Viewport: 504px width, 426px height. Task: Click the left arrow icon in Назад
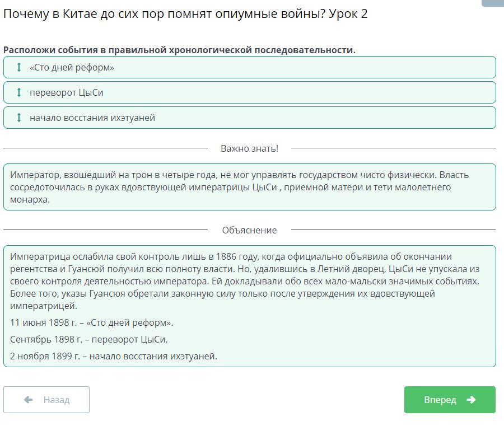click(29, 400)
